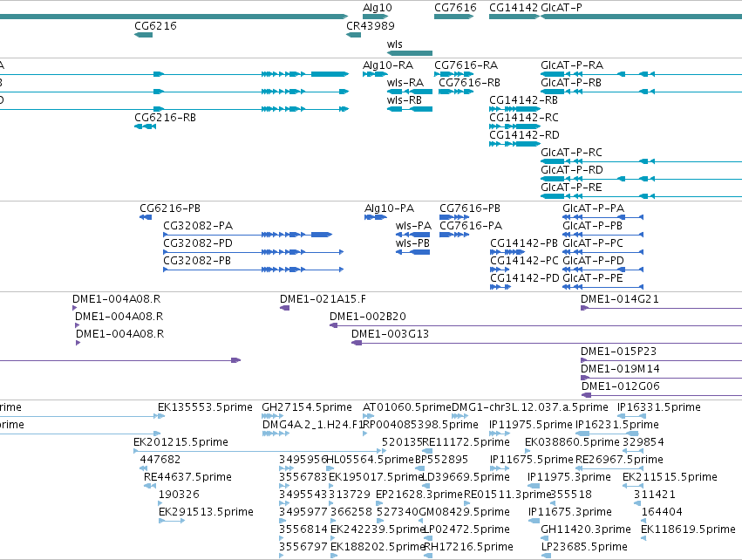Select the EK135553.5prime EST label
The width and height of the screenshot is (742, 560).
pyautogui.click(x=205, y=407)
